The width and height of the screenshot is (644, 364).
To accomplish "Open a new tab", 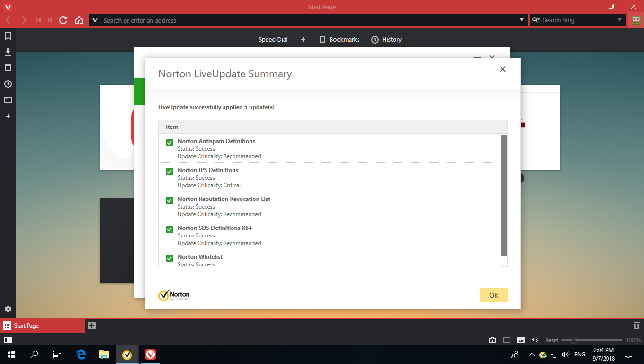I will point(92,326).
